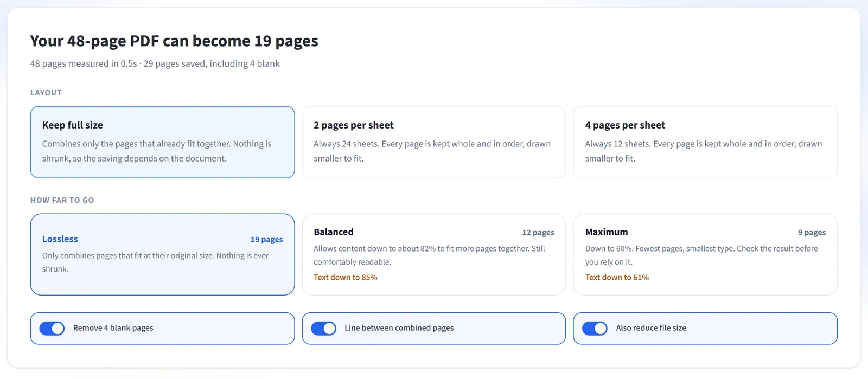The image size is (868, 379).
Task: Click the 'Always 12 sheets' description text
Action: point(704,151)
